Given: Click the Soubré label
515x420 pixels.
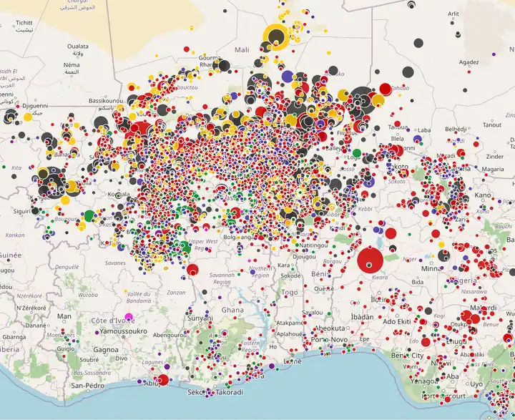Looking at the screenshot, I should click(x=89, y=359).
